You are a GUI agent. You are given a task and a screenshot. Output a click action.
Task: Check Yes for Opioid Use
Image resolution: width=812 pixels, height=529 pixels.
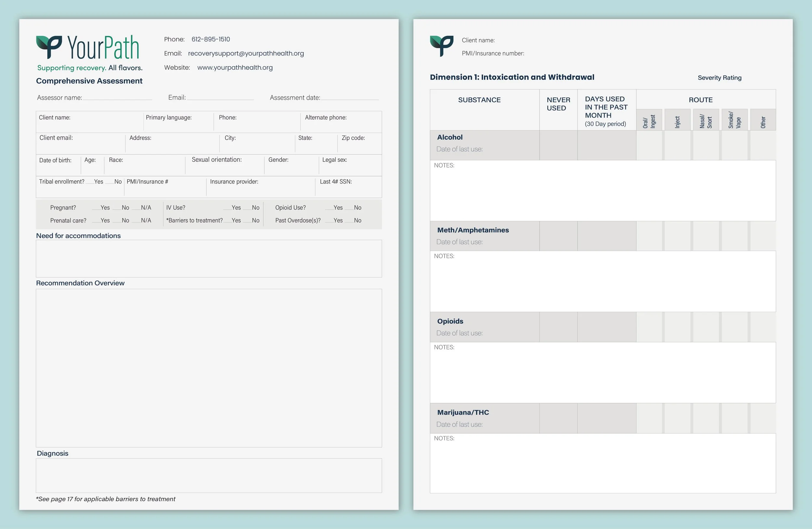pyautogui.click(x=329, y=208)
